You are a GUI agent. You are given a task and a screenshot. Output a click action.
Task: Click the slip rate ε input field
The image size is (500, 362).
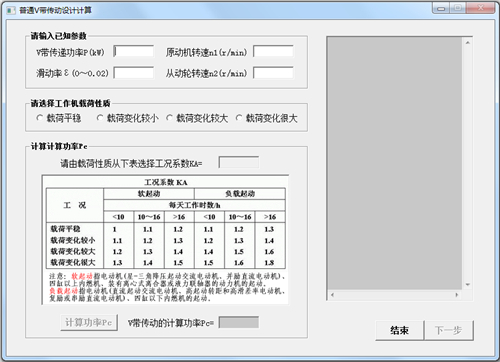tap(134, 73)
